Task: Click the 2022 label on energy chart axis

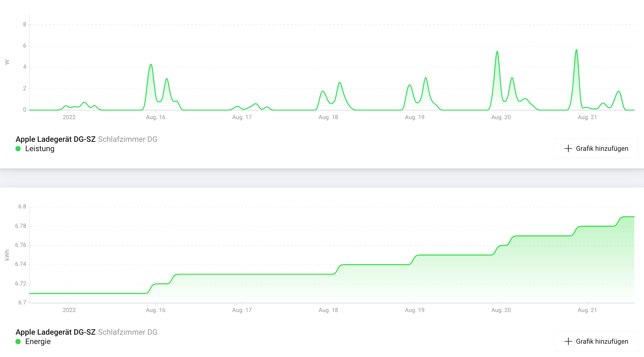Action: tap(69, 310)
